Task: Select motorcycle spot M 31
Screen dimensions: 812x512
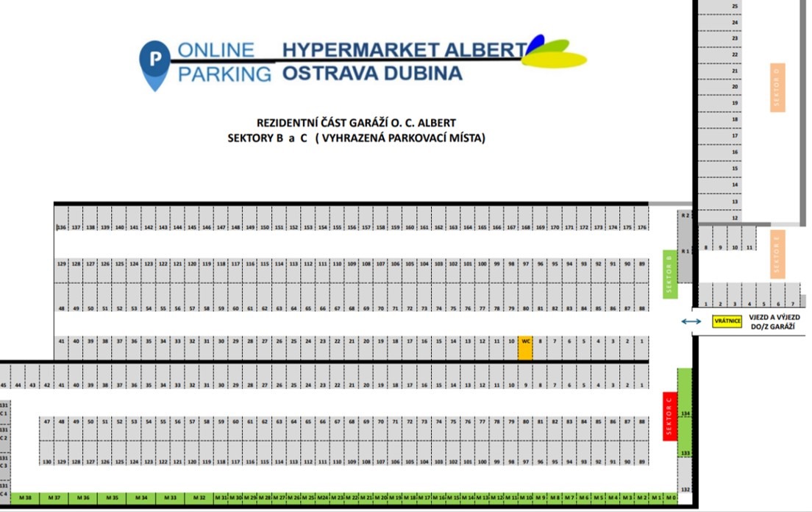Action: (x=221, y=498)
